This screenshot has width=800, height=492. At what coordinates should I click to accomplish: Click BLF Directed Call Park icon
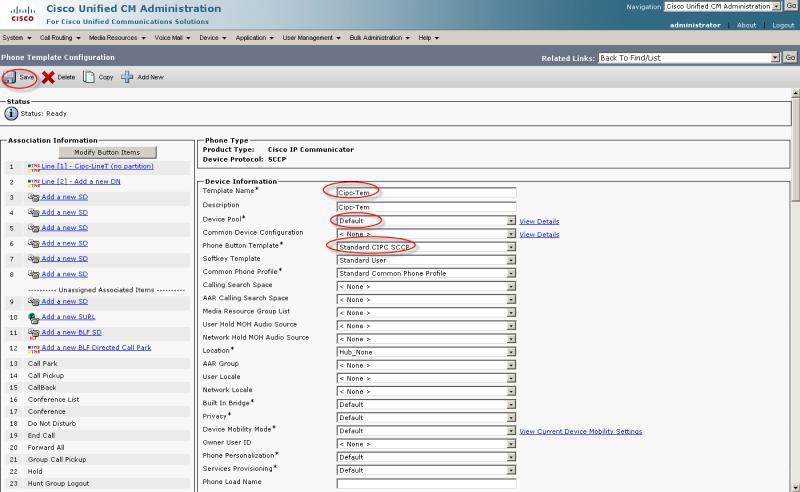tap(34, 349)
